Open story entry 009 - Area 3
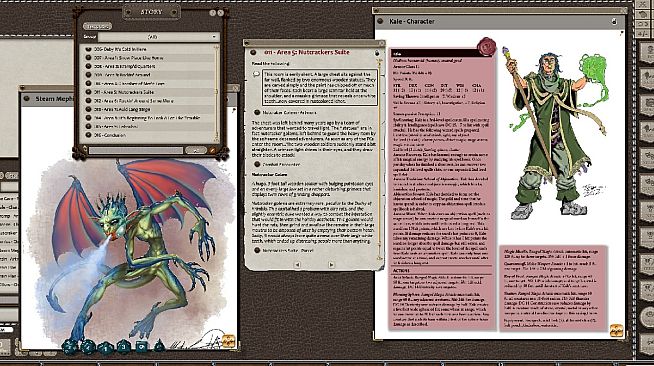The width and height of the screenshot is (654, 366). click(122, 75)
